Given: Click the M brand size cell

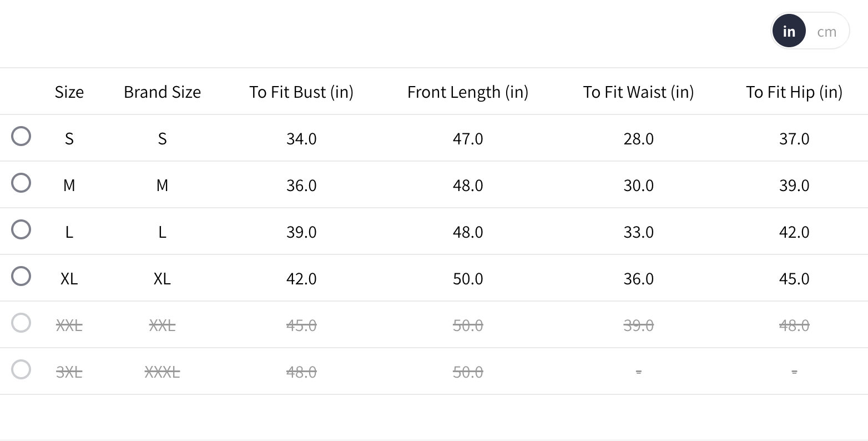Looking at the screenshot, I should click(x=162, y=185).
